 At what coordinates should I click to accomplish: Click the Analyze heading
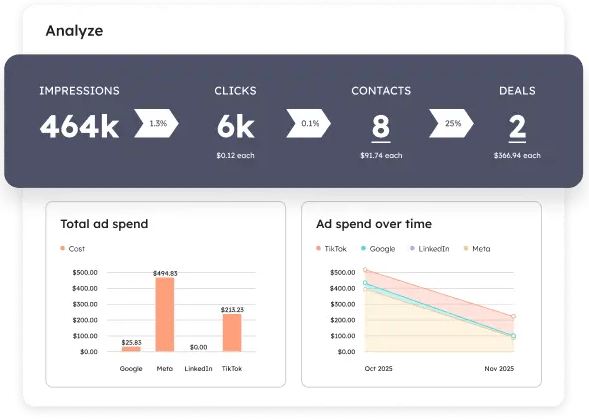(x=74, y=31)
